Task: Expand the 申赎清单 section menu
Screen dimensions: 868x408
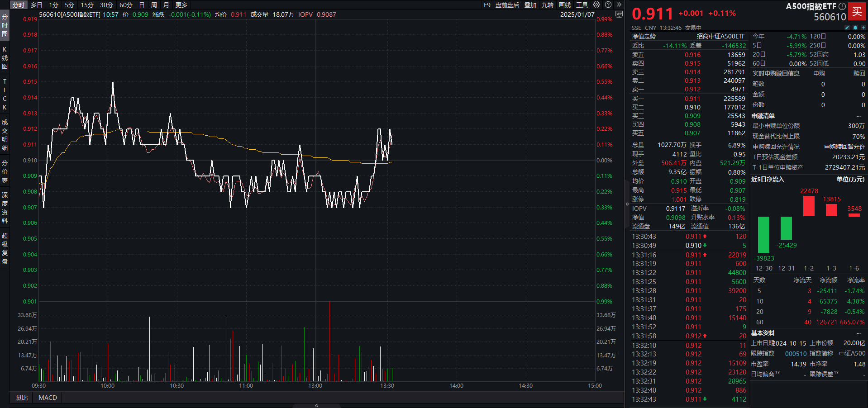Action: [x=858, y=116]
